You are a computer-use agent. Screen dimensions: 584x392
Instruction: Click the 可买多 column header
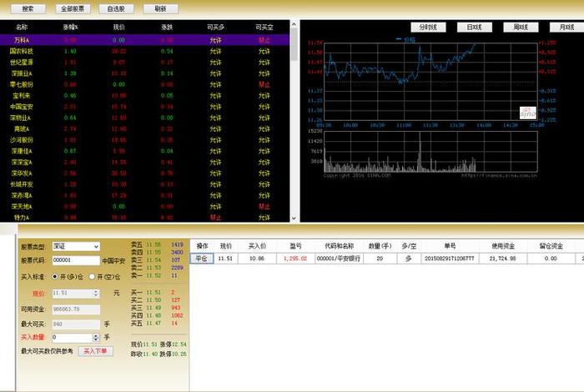(215, 28)
